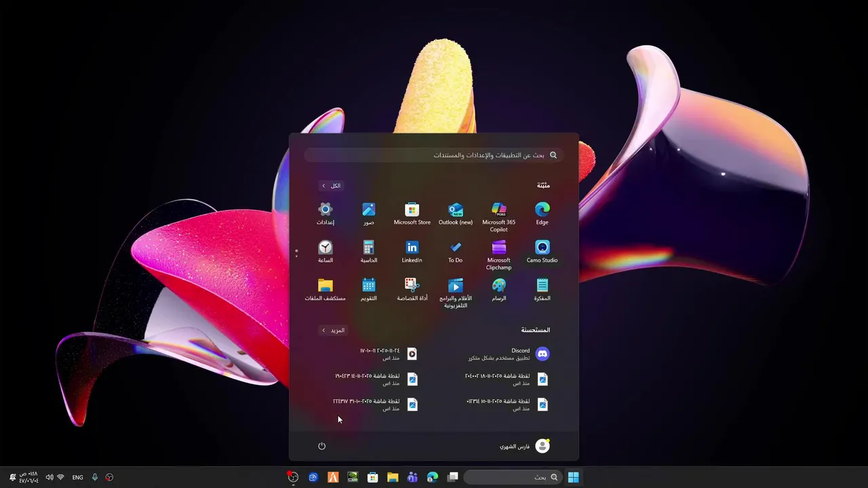The height and width of the screenshot is (488, 868).
Task: Launch Camo Studio
Action: [x=542, y=251]
